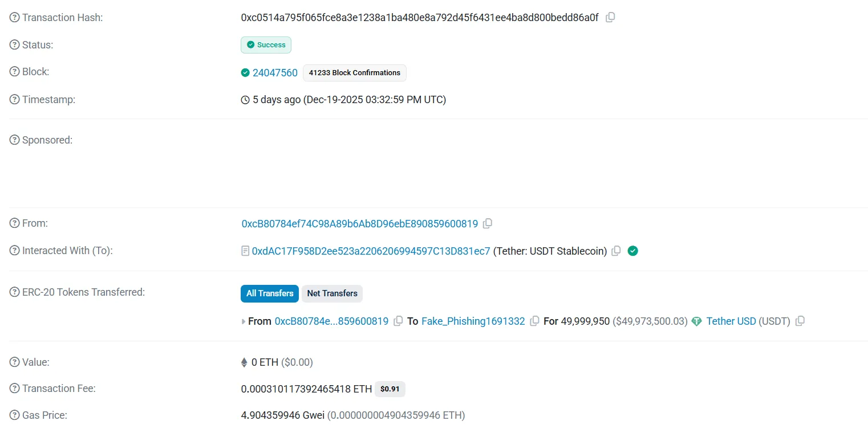
Task: Click the verified checkmark beside USDT Stablecoin
Action: tap(632, 251)
